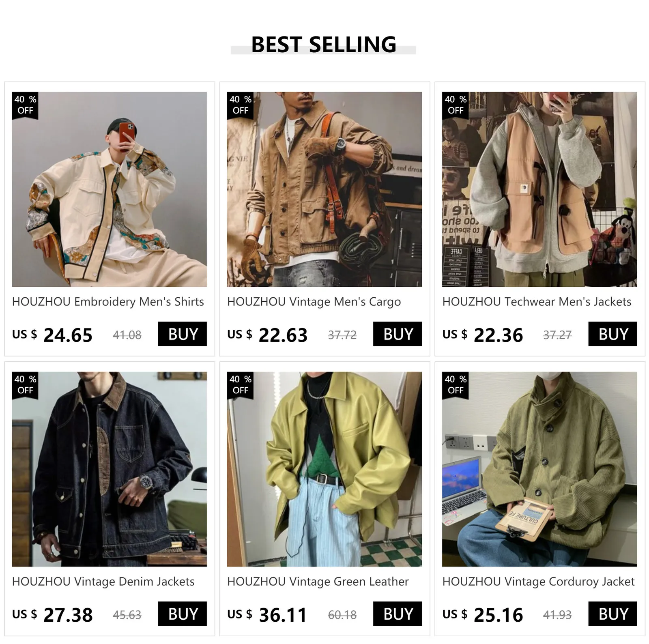The width and height of the screenshot is (649, 644).
Task: Open HOUZHOU Embroidery Men's Shirts title link
Action: coord(108,302)
